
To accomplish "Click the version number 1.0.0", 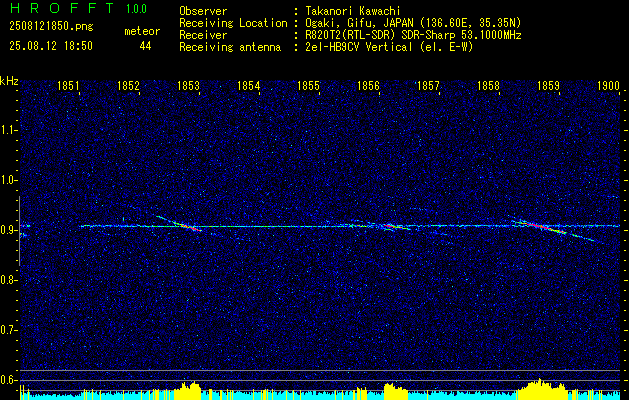I will coord(136,8).
